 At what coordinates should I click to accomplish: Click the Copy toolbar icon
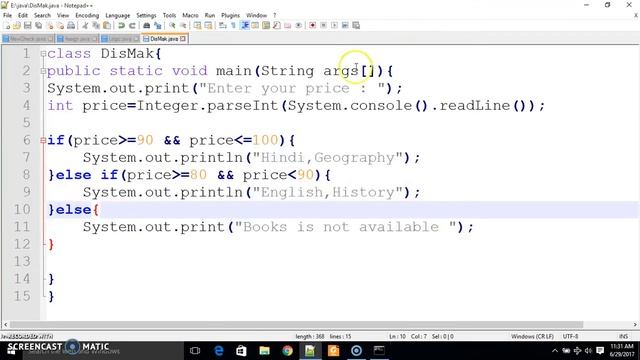[x=96, y=25]
